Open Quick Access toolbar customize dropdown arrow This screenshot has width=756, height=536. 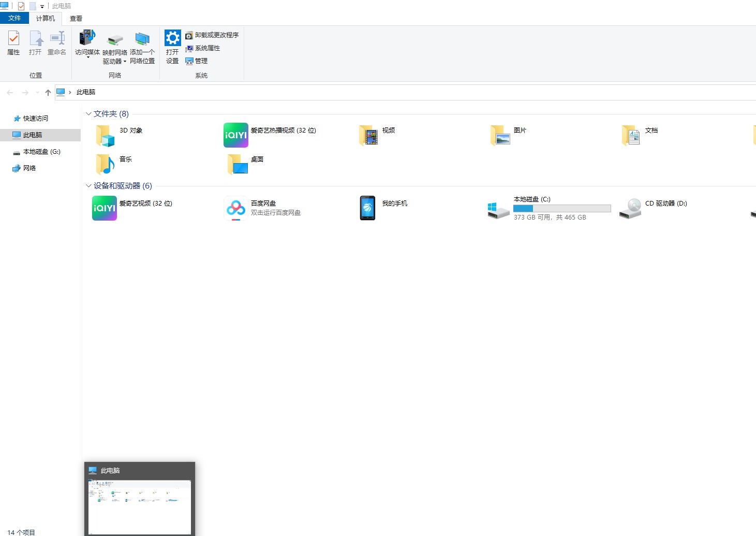tap(42, 7)
